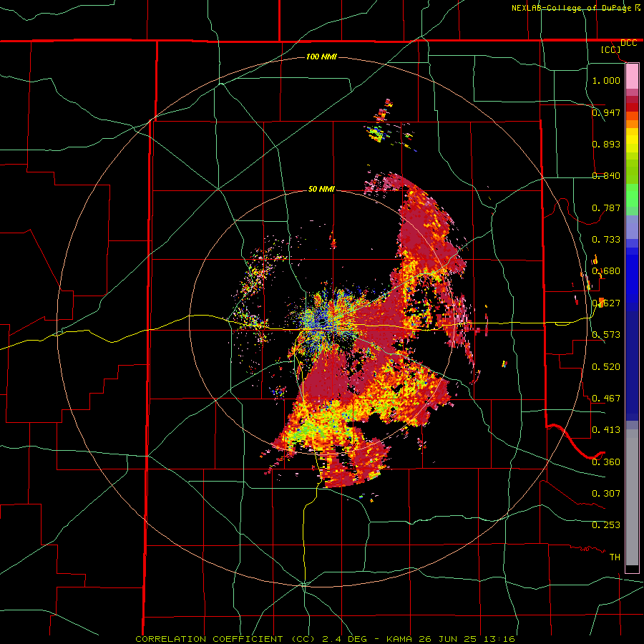This screenshot has height=644, width=644.
Task: Click the 0.253 scale value
Action: (606, 525)
